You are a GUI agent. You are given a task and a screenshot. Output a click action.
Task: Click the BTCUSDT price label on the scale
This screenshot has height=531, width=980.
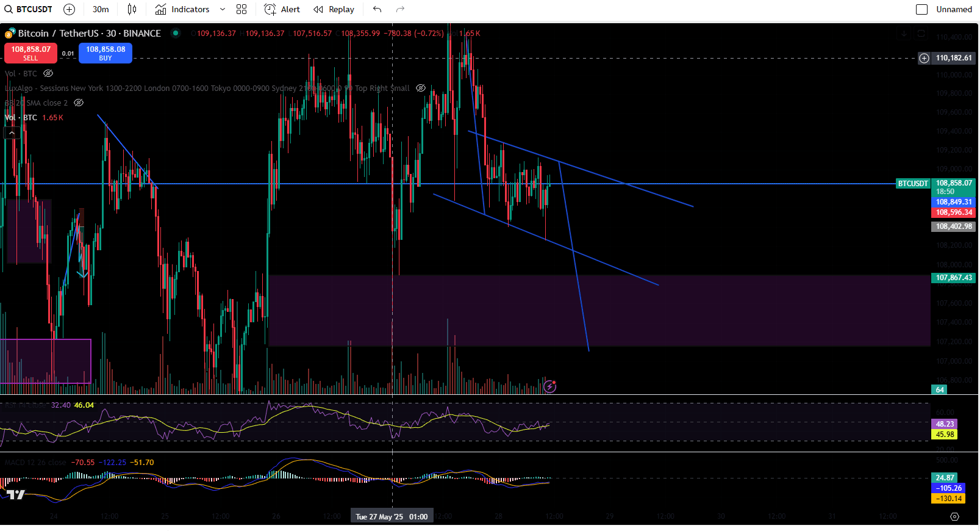(x=913, y=183)
